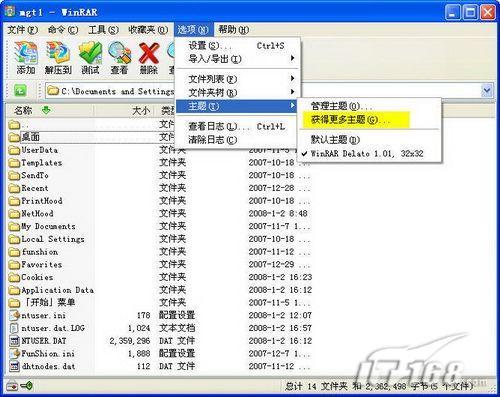Open the 工具(S) menu

(103, 30)
